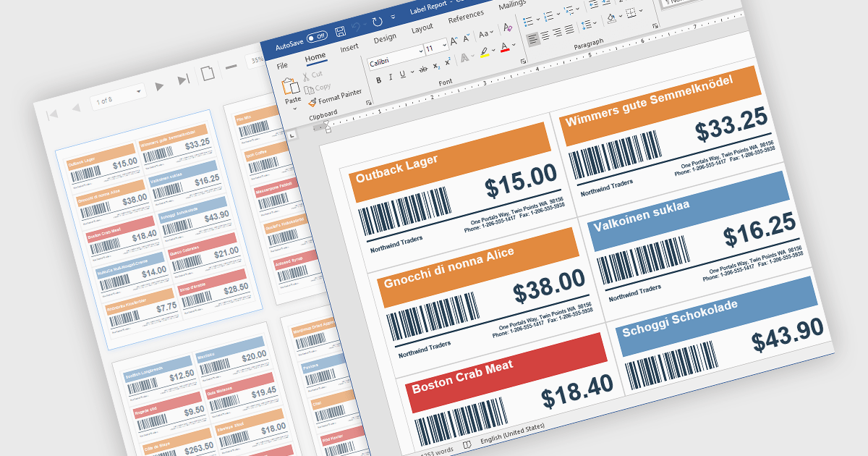Click the Redo circular arrow icon
This screenshot has width=868, height=456.
(378, 22)
